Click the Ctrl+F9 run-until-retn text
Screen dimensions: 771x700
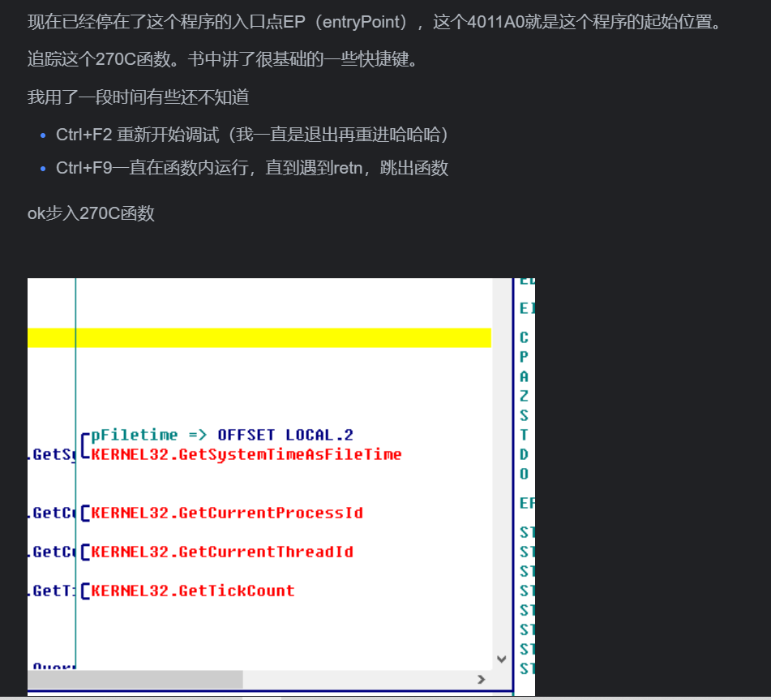(x=252, y=168)
